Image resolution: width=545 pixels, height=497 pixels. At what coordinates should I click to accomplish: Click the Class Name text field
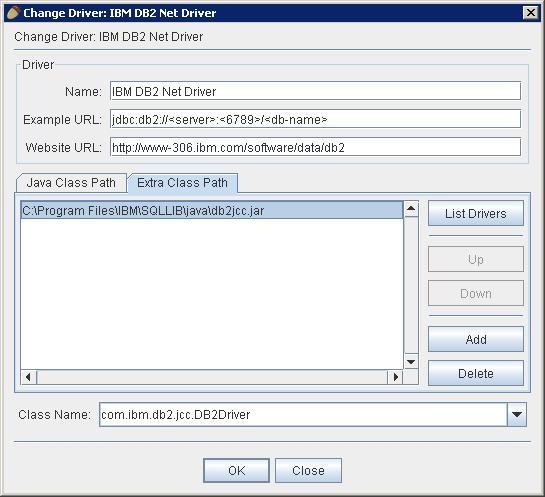click(303, 414)
